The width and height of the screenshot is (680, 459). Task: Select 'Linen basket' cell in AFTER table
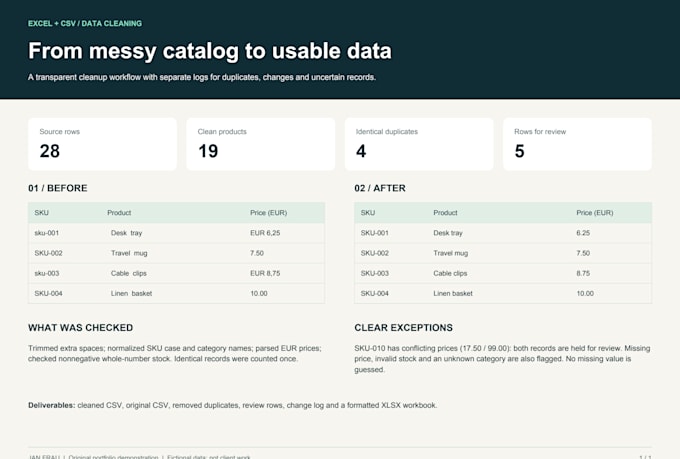click(453, 293)
